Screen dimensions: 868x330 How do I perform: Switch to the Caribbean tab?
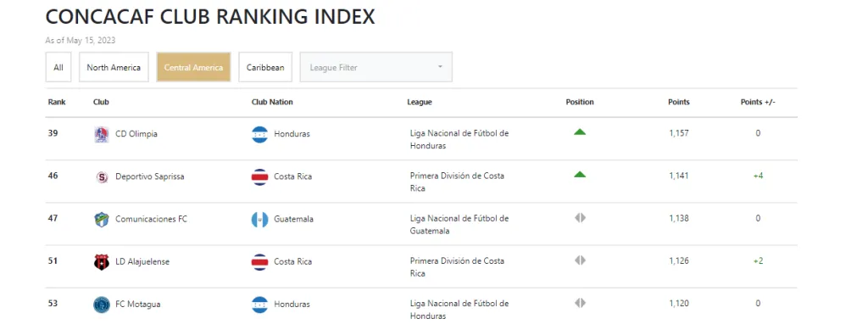pos(265,67)
